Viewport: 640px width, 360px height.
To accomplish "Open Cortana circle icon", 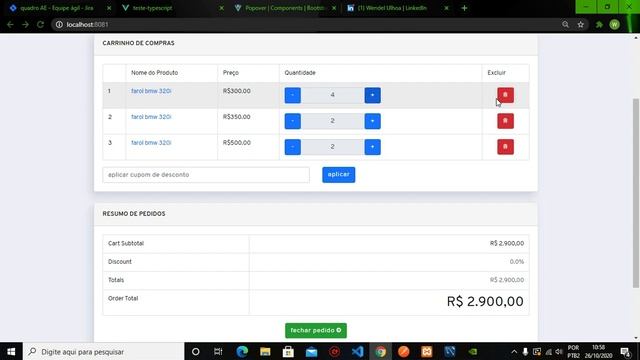I will (x=196, y=351).
